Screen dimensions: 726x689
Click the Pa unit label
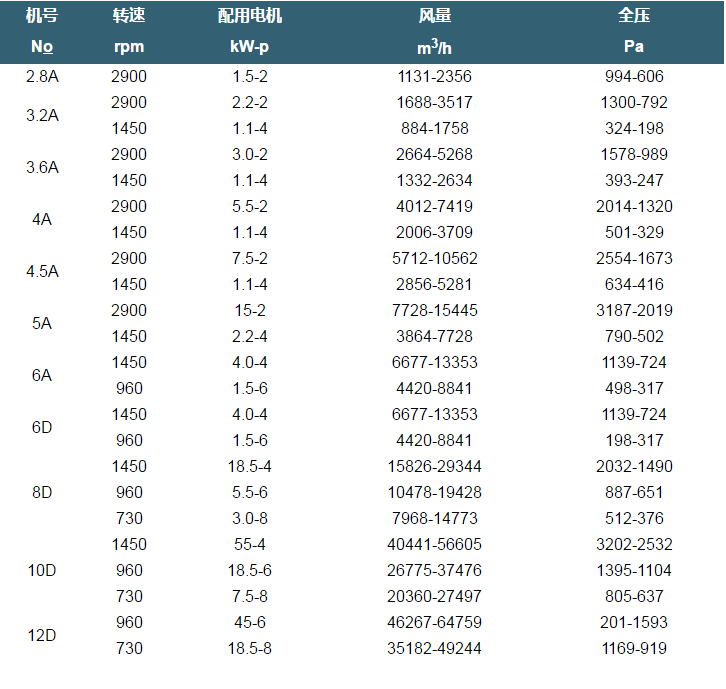pyautogui.click(x=634, y=47)
